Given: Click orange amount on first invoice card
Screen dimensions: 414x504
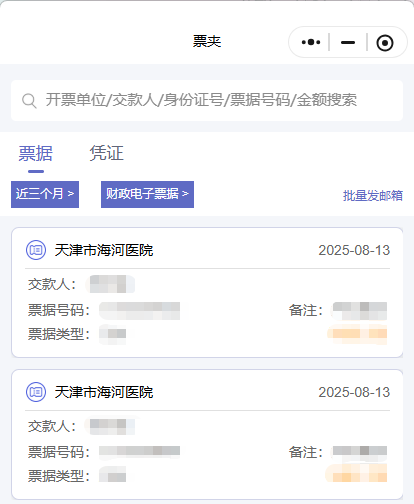Looking at the screenshot, I should pos(357,334).
